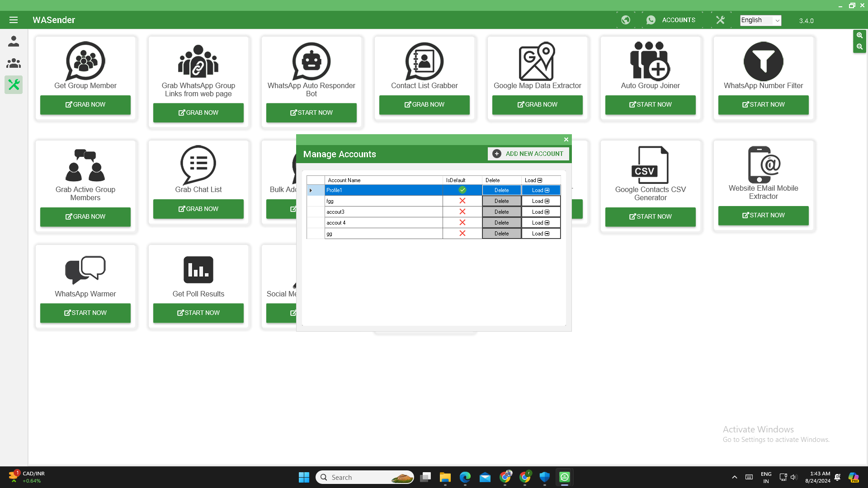Open the English language dropdown
This screenshot has height=488, width=868.
click(760, 20)
